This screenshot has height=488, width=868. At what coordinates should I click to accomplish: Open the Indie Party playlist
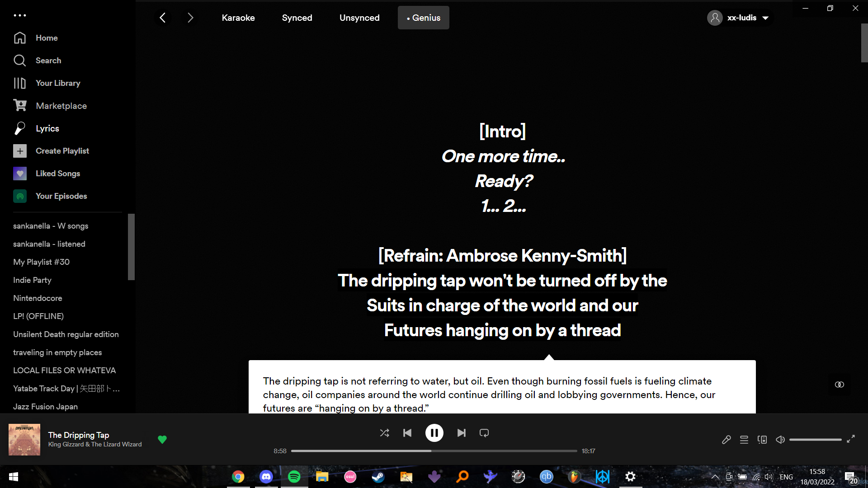tap(32, 280)
